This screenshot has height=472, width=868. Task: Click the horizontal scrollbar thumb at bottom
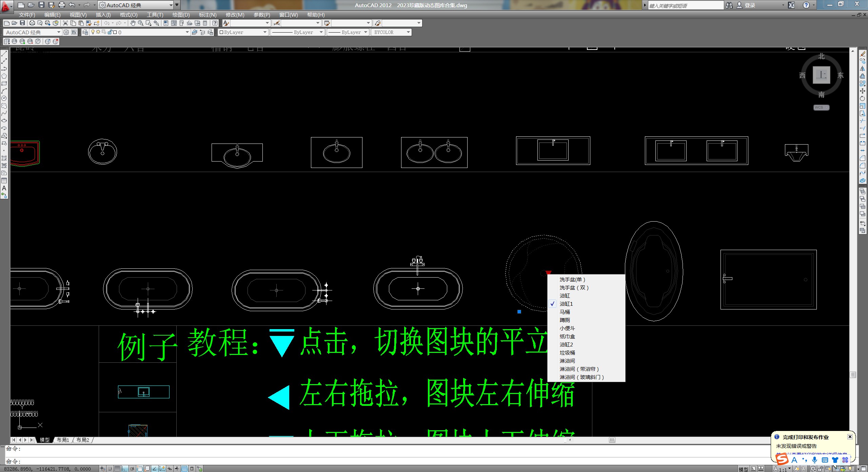tap(612, 440)
